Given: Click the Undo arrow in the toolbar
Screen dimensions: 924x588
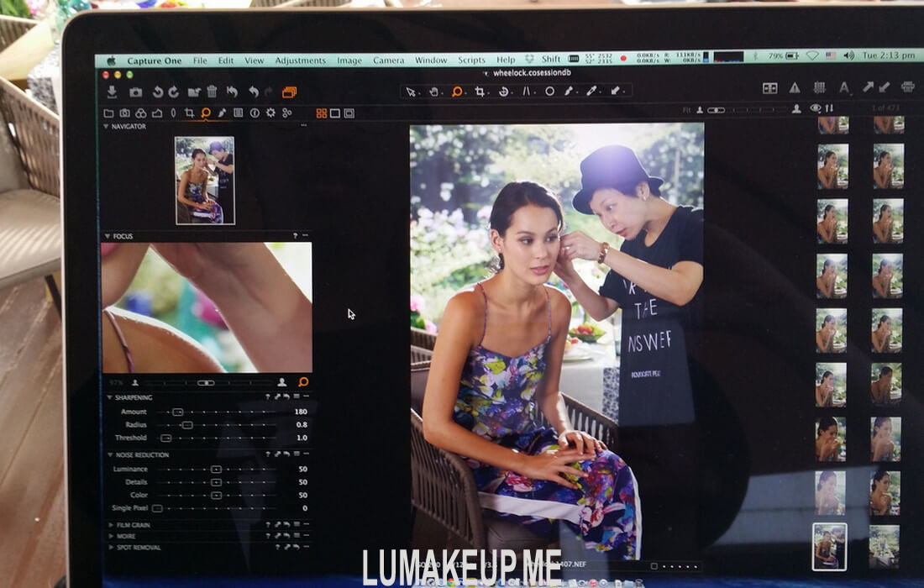Looking at the screenshot, I should tap(254, 92).
